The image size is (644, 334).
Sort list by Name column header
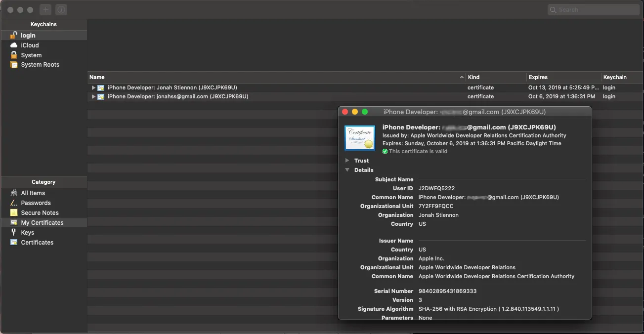coord(277,77)
